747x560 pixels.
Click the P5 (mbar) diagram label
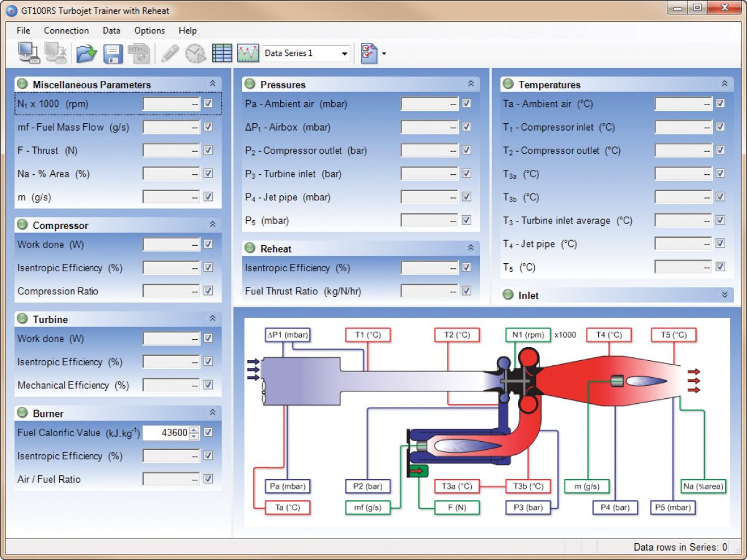[x=674, y=508]
